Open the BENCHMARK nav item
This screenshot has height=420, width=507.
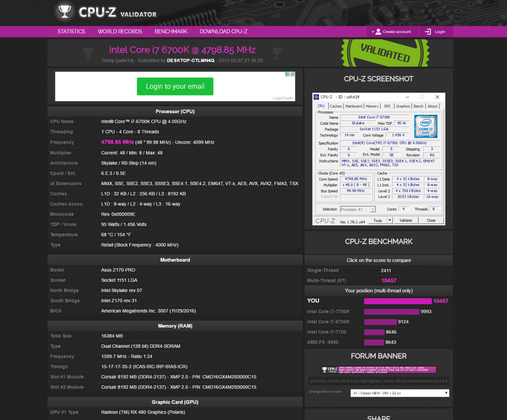pyautogui.click(x=171, y=32)
